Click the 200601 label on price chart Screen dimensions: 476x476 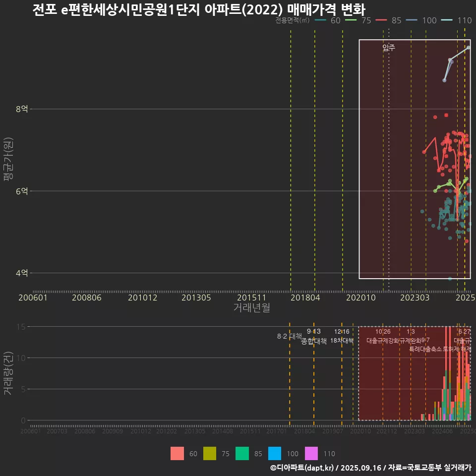point(33,297)
